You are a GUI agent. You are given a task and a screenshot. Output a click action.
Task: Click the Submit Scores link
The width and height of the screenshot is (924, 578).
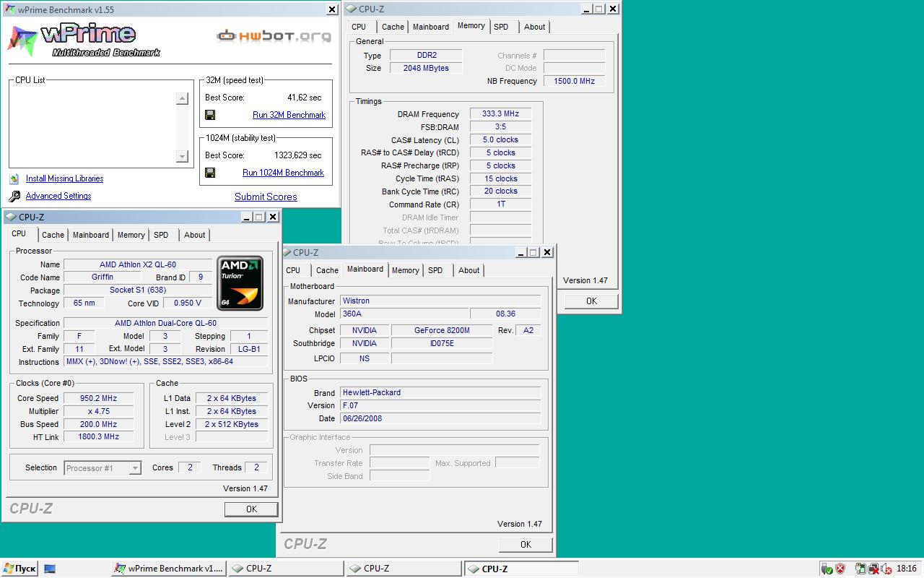pyautogui.click(x=266, y=197)
